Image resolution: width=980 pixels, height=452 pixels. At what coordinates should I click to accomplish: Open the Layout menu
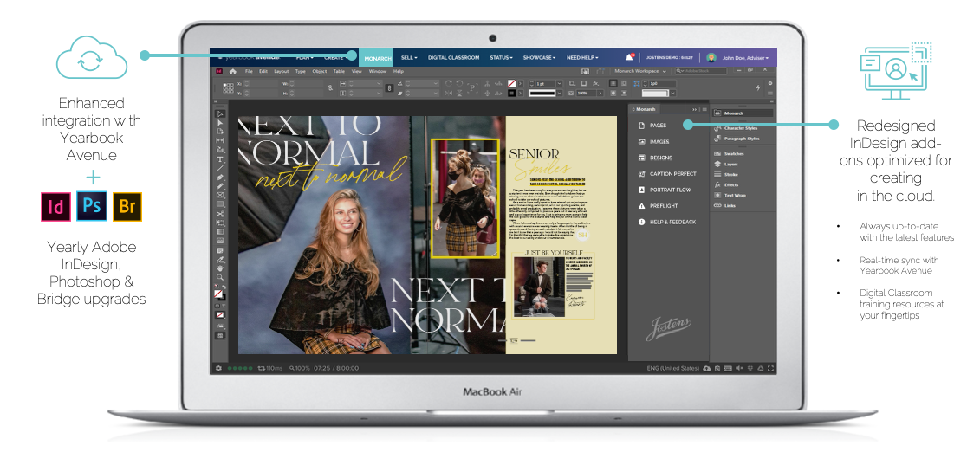point(282,71)
